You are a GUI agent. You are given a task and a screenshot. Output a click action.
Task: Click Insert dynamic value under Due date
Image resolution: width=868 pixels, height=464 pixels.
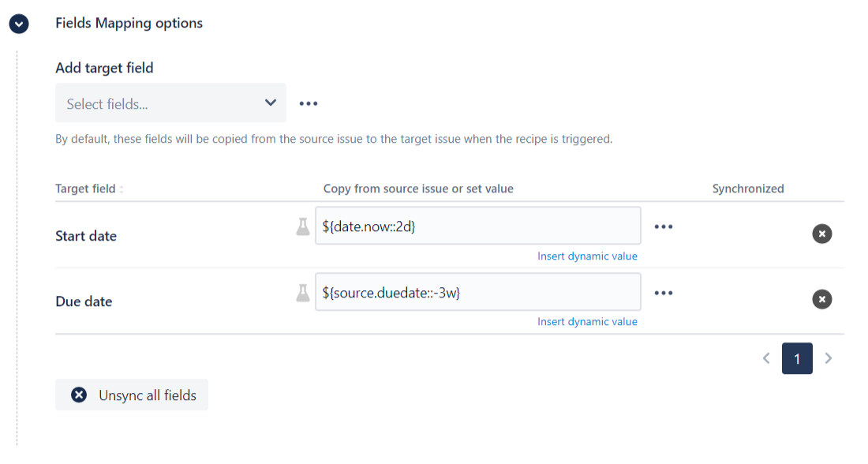pos(587,322)
